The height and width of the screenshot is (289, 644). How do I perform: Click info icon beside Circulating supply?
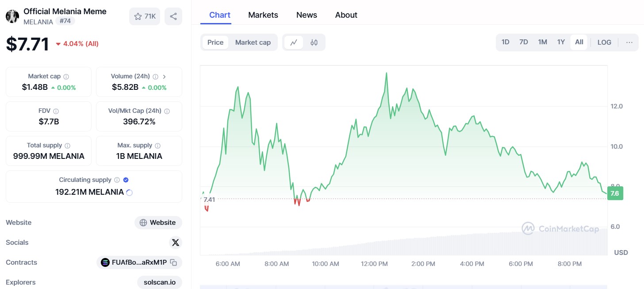click(x=117, y=180)
